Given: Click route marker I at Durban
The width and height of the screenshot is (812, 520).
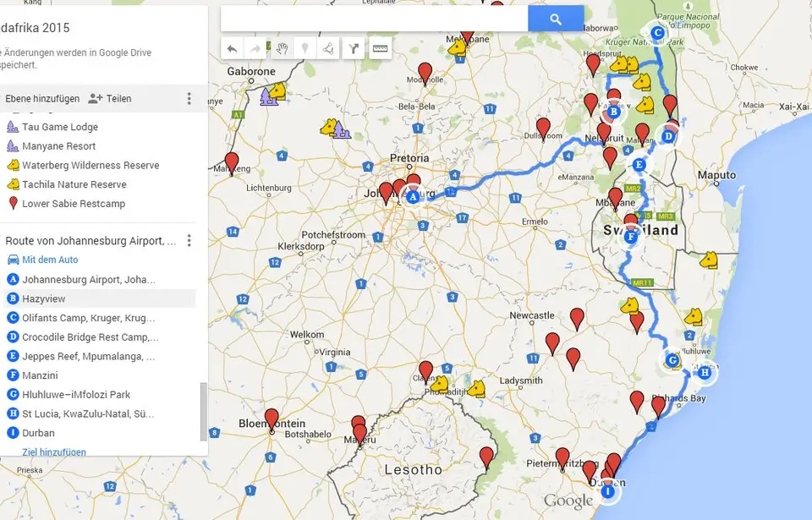Looking at the screenshot, I should pos(608,491).
